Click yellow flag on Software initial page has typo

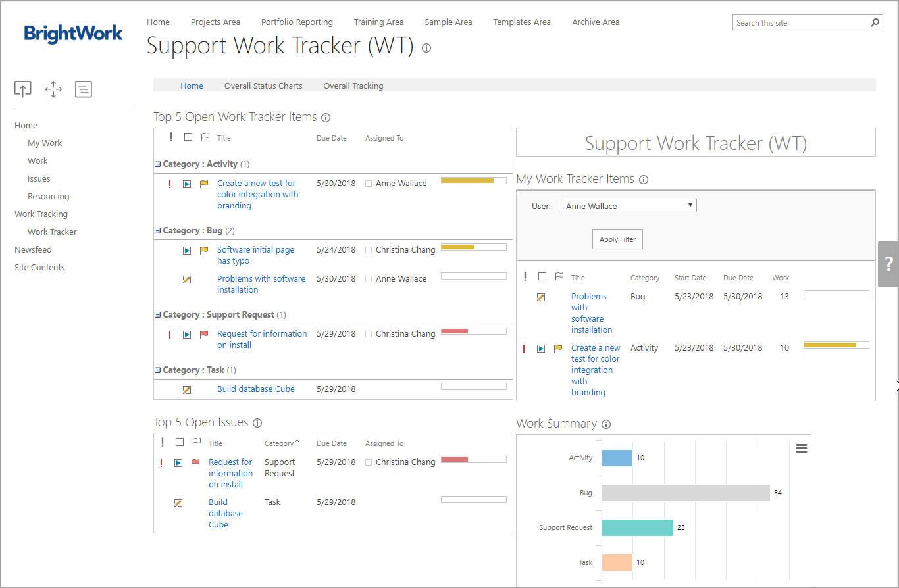tap(204, 250)
